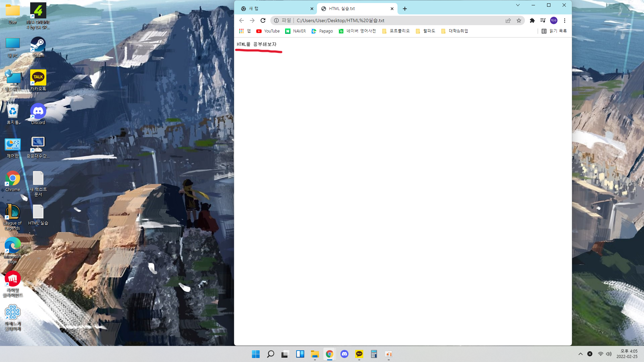The width and height of the screenshot is (644, 362).
Task: Open the 카카오톡 desktop shortcut
Action: (x=38, y=81)
